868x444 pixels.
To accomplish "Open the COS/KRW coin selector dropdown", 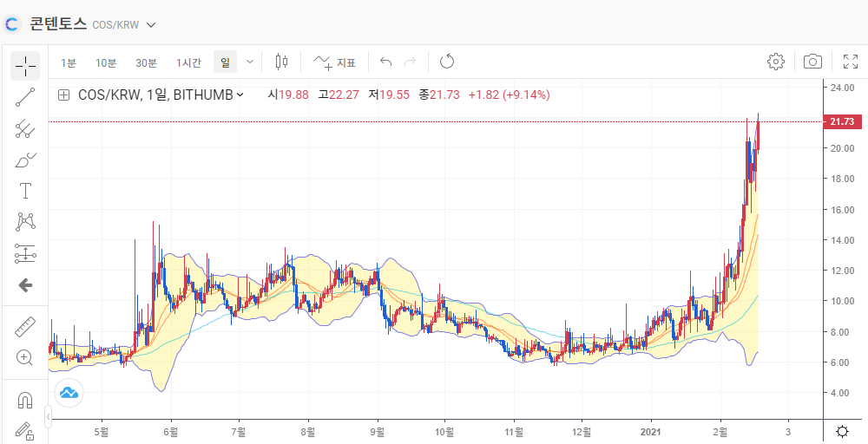I will 151,24.
